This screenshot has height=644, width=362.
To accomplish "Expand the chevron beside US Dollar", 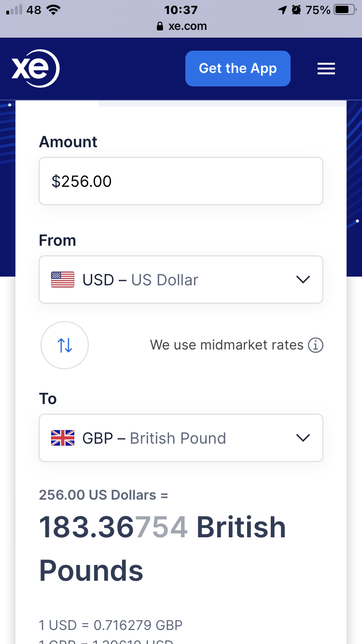I will pyautogui.click(x=303, y=280).
